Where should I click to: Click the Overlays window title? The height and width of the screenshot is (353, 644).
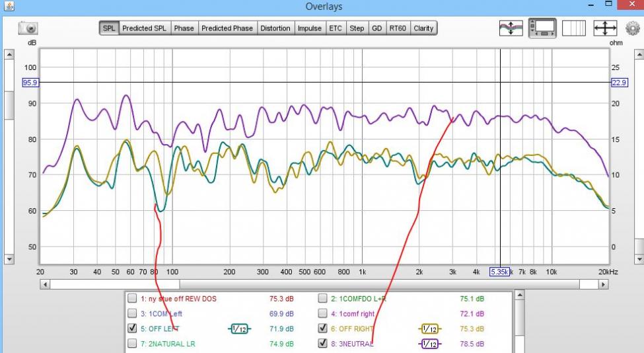(x=324, y=7)
